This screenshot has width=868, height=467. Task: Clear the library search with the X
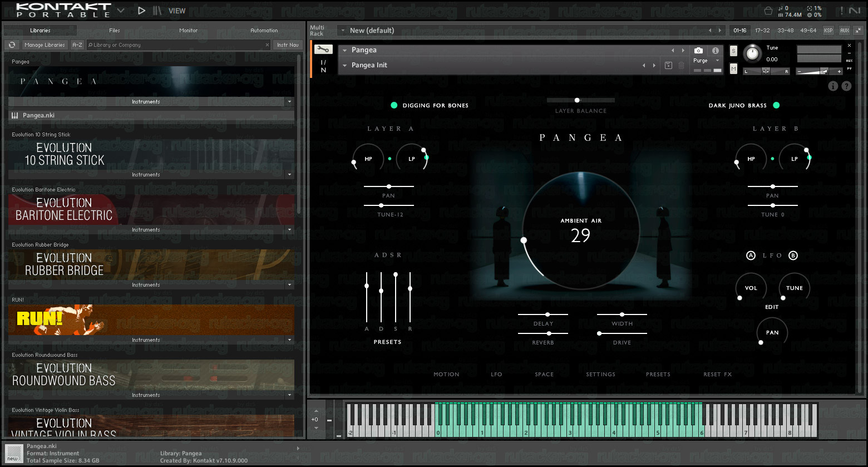click(x=267, y=45)
